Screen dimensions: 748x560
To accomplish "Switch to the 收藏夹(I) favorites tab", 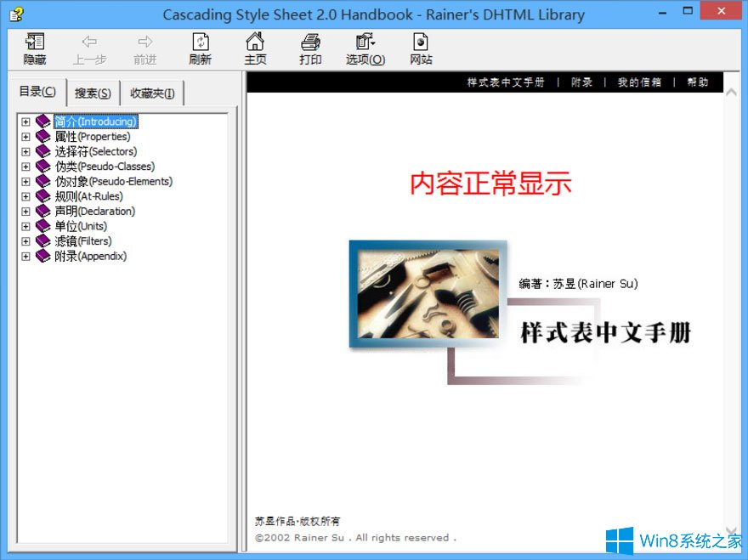I will pyautogui.click(x=152, y=93).
